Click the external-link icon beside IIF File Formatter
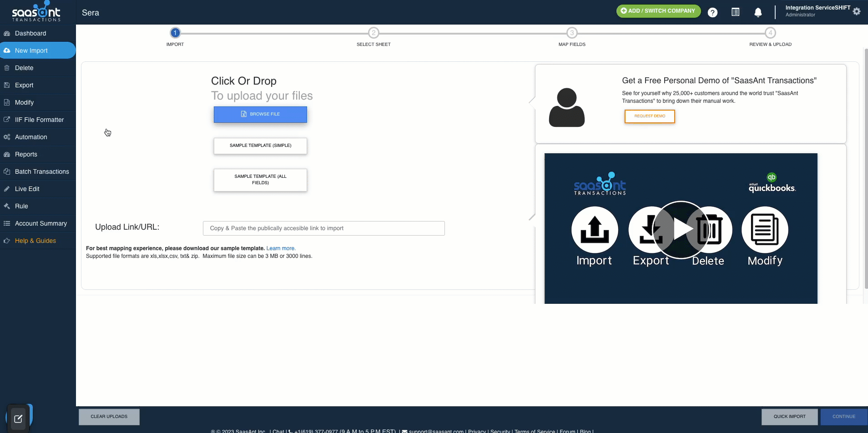868x433 pixels. 7,120
